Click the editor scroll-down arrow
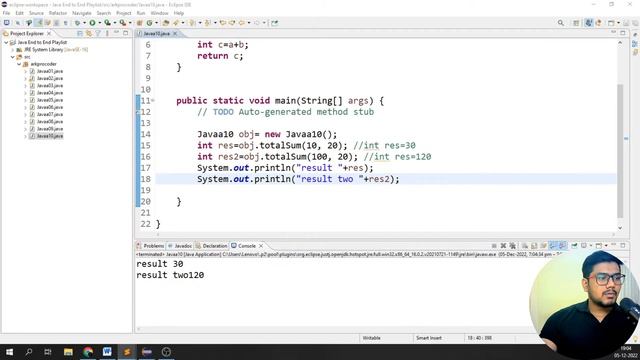Viewport: 640px width, 360px height. point(620,228)
